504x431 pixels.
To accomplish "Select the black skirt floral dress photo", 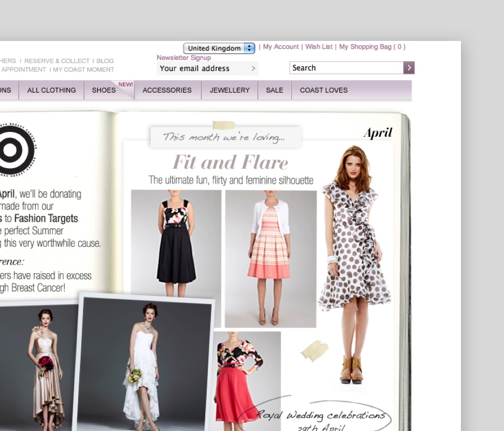I will tap(176, 242).
